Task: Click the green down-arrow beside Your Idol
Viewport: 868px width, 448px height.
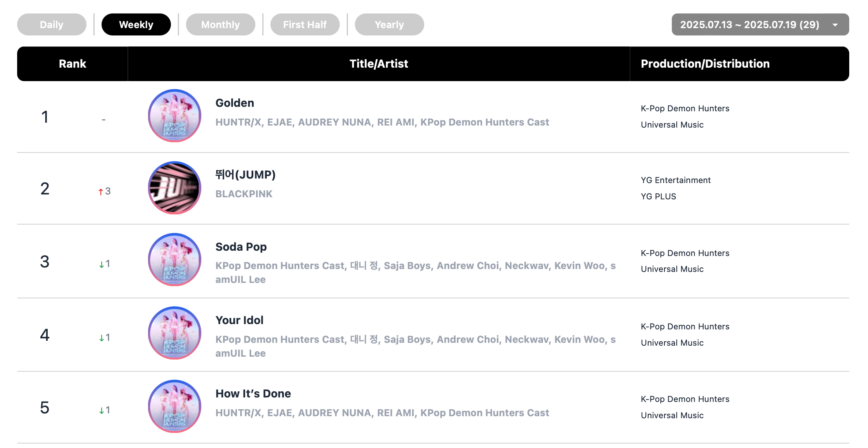Action: tap(102, 338)
